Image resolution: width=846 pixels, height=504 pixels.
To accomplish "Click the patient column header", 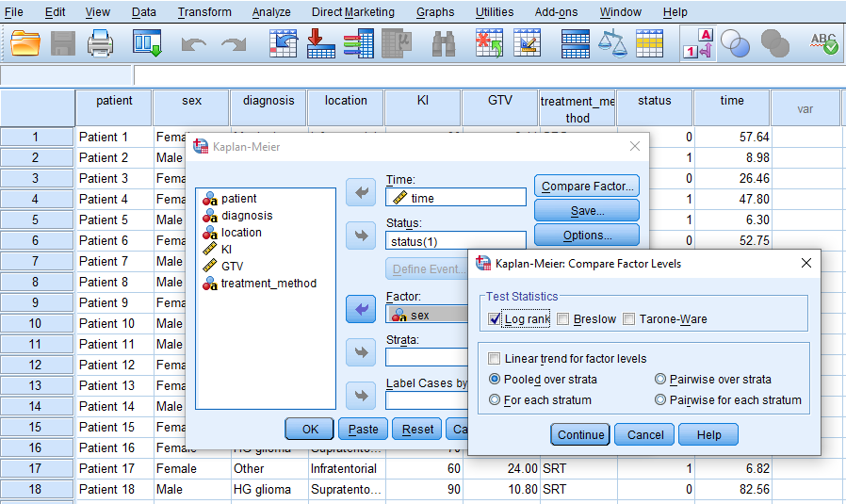I will (x=114, y=108).
